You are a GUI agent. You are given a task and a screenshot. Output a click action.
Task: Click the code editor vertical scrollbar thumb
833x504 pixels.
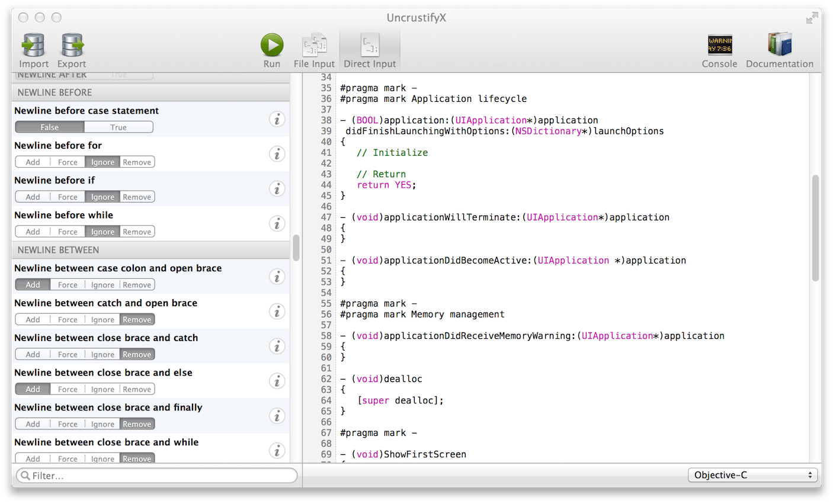(x=815, y=228)
